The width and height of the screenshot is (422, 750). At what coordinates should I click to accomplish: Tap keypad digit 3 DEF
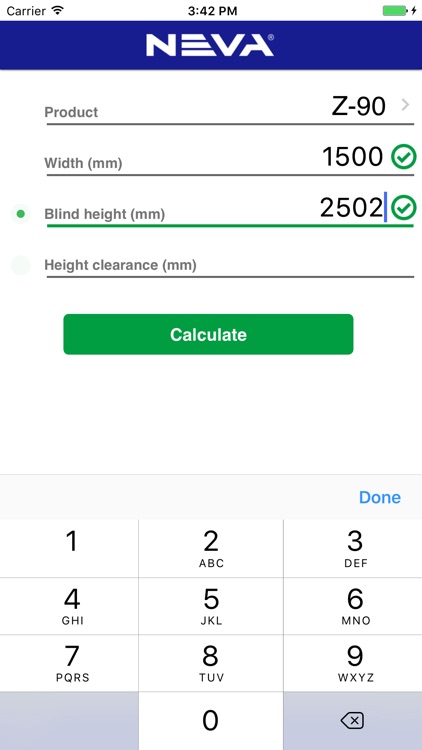coord(353,549)
